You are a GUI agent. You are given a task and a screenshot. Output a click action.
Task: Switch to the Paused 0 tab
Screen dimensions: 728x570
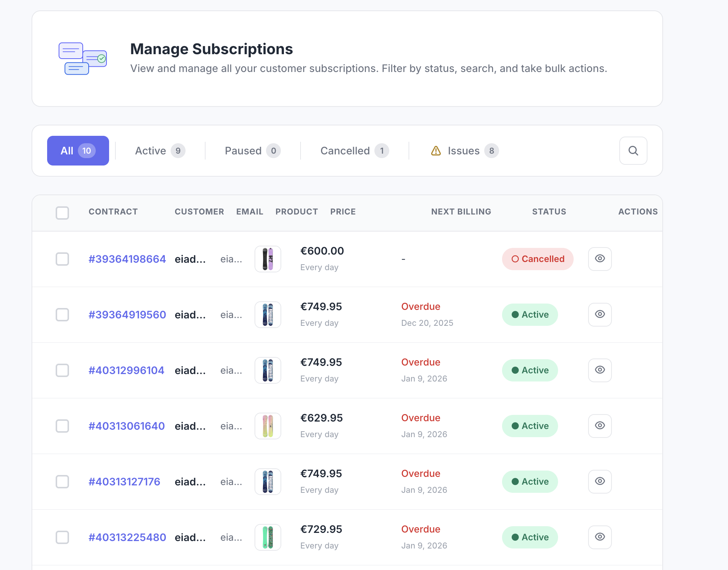click(253, 151)
